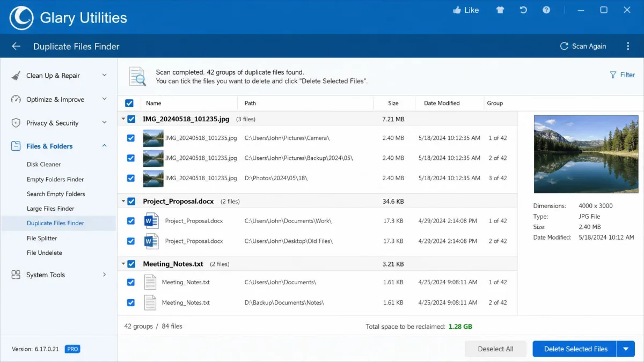Uncheck file in Pictures\Camera folder
The height and width of the screenshot is (362, 644).
[131, 138]
